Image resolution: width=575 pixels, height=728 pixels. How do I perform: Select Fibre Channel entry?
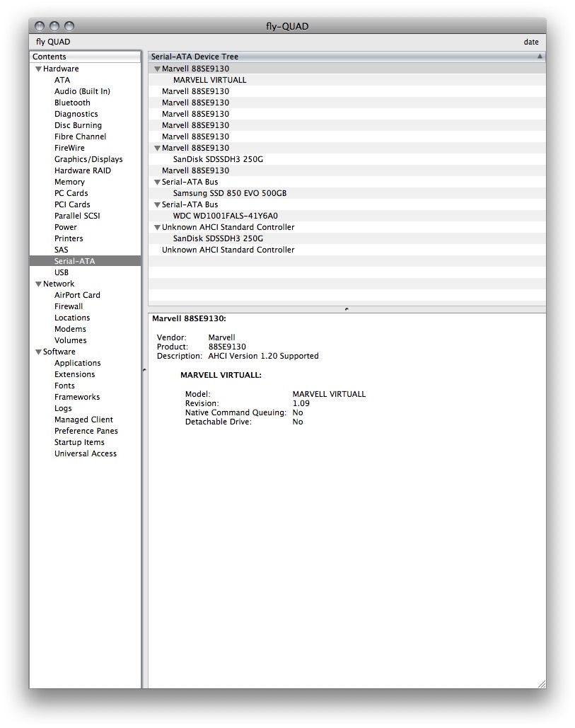[80, 137]
